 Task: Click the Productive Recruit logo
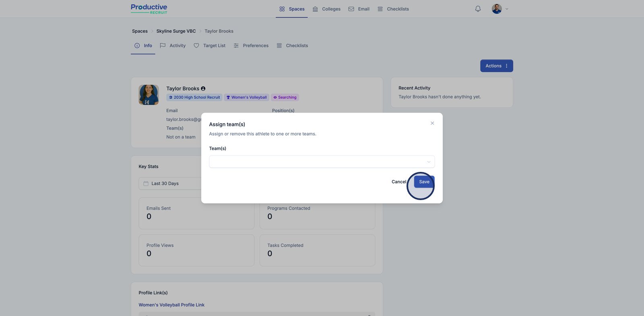click(149, 9)
